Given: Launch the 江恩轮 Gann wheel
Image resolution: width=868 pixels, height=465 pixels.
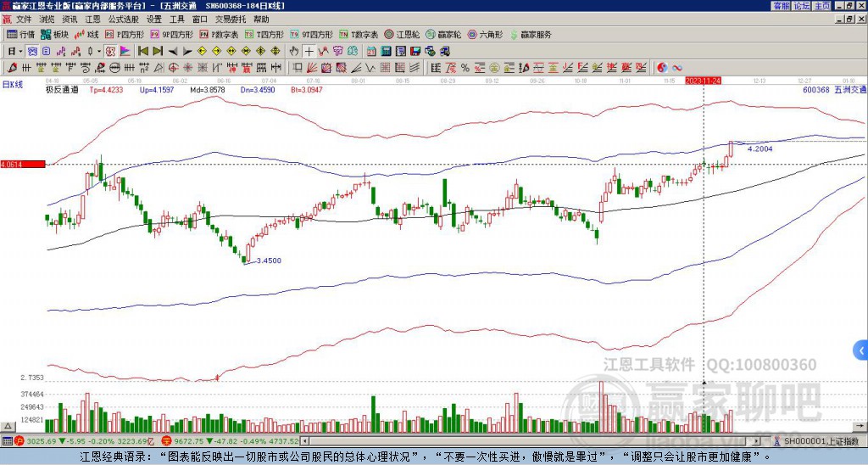Looking at the screenshot, I should [402, 34].
